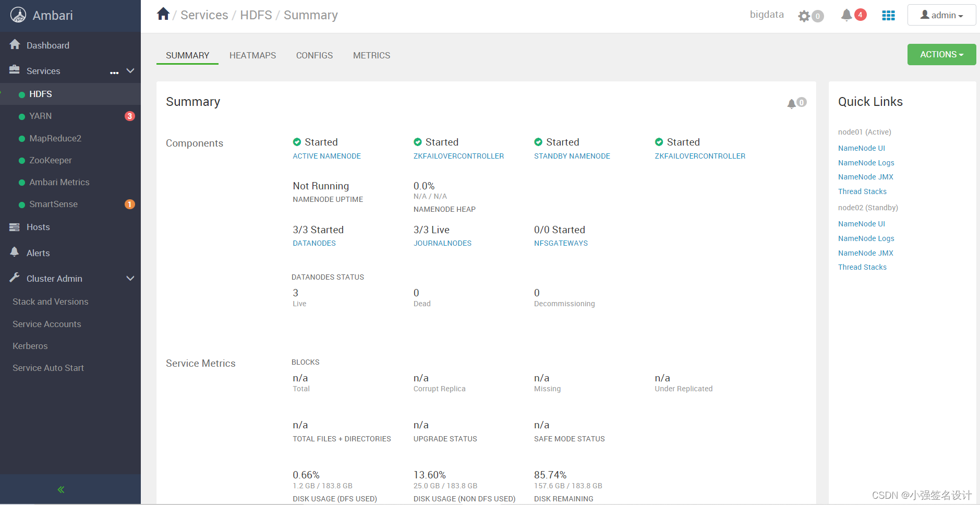The height and width of the screenshot is (505, 980).
Task: Open the NFSGATEWAYS link
Action: coord(561,243)
